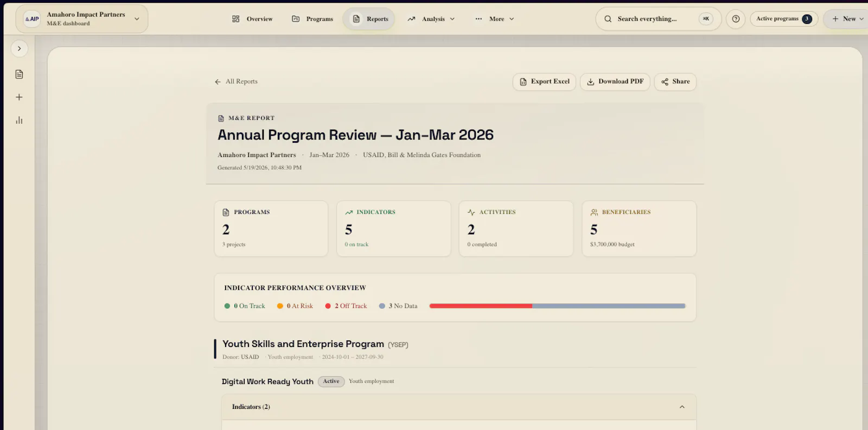Expand the left sidebar chevron

click(19, 49)
